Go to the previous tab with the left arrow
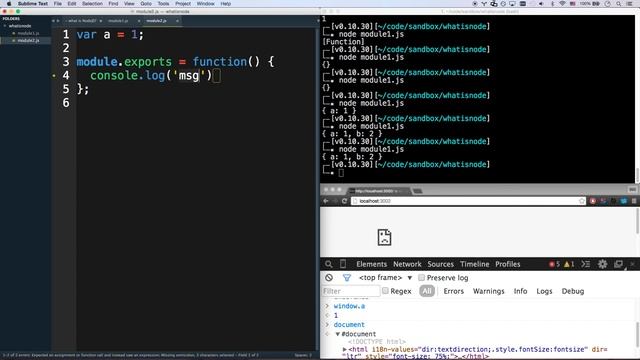This screenshot has width=640, height=360. [x=53, y=21]
